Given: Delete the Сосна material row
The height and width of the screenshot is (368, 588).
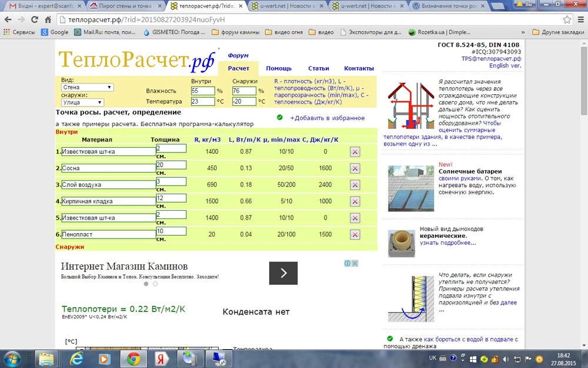Looking at the screenshot, I should (355, 168).
